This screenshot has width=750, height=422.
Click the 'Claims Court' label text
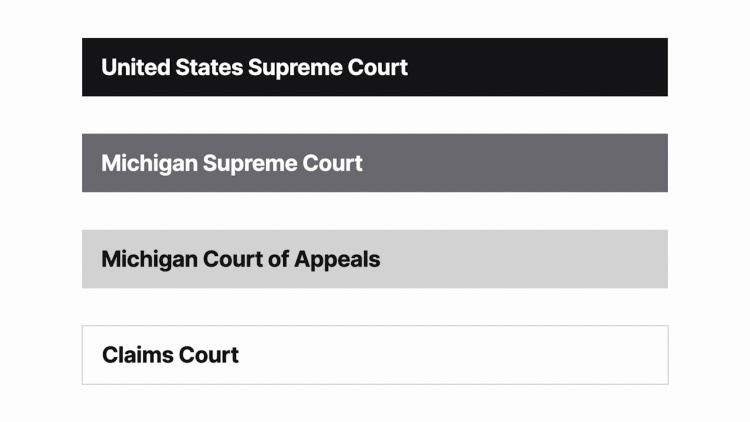click(170, 355)
